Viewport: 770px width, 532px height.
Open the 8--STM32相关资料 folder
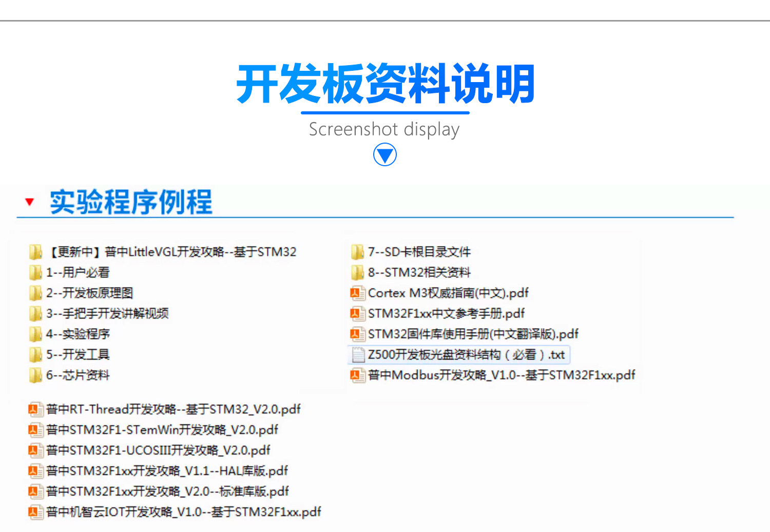pos(419,272)
